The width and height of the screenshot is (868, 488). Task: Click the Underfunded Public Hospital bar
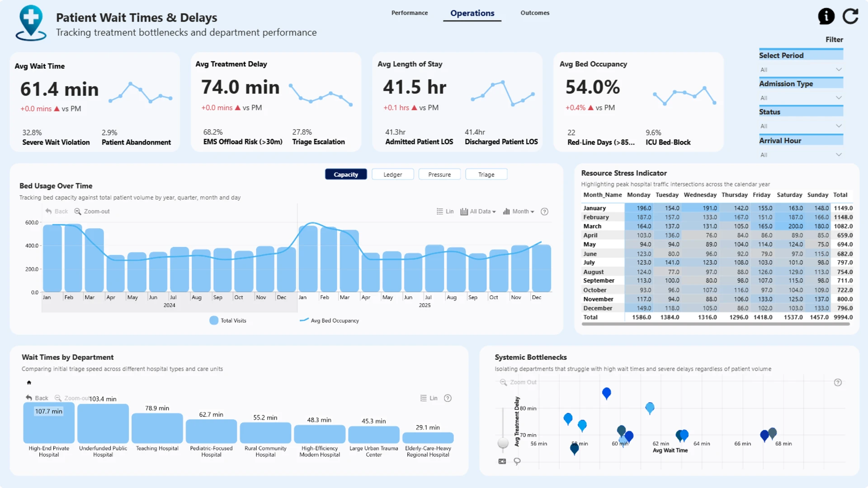103,424
